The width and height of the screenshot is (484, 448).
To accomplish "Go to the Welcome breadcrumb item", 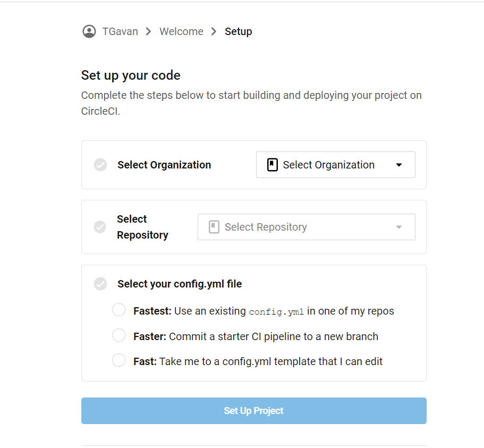I will pos(181,31).
